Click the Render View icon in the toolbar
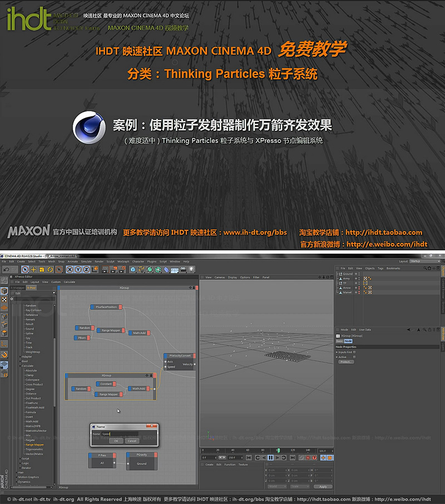Viewport: 445px width, 504px height. pyautogui.click(x=104, y=270)
